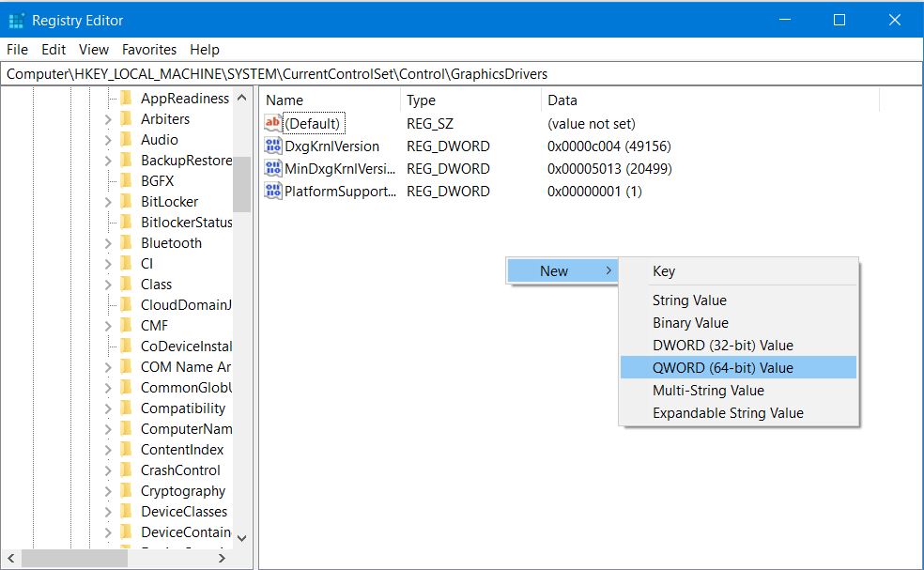Click the AppReadiness folder icon

click(x=126, y=98)
